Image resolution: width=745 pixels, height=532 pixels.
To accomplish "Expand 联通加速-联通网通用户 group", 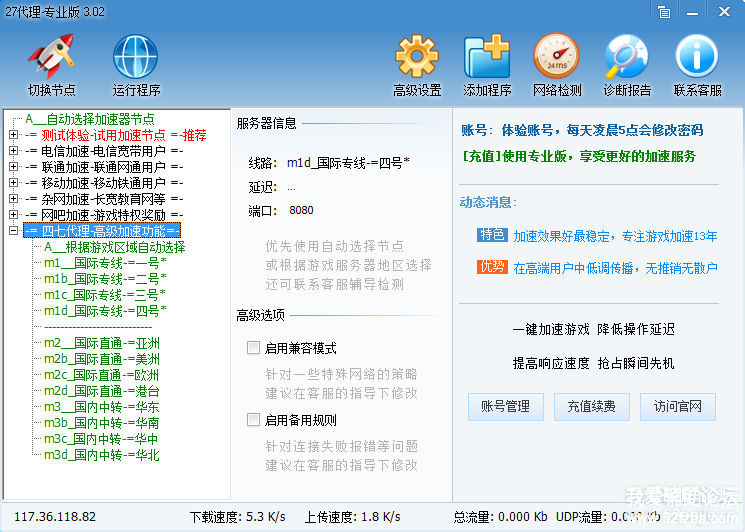I will (x=13, y=167).
